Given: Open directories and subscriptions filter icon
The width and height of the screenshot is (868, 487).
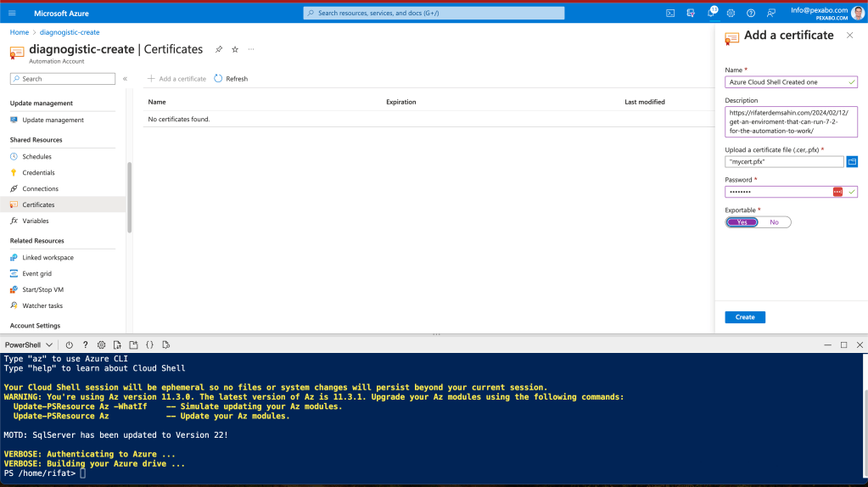Looking at the screenshot, I should 691,13.
